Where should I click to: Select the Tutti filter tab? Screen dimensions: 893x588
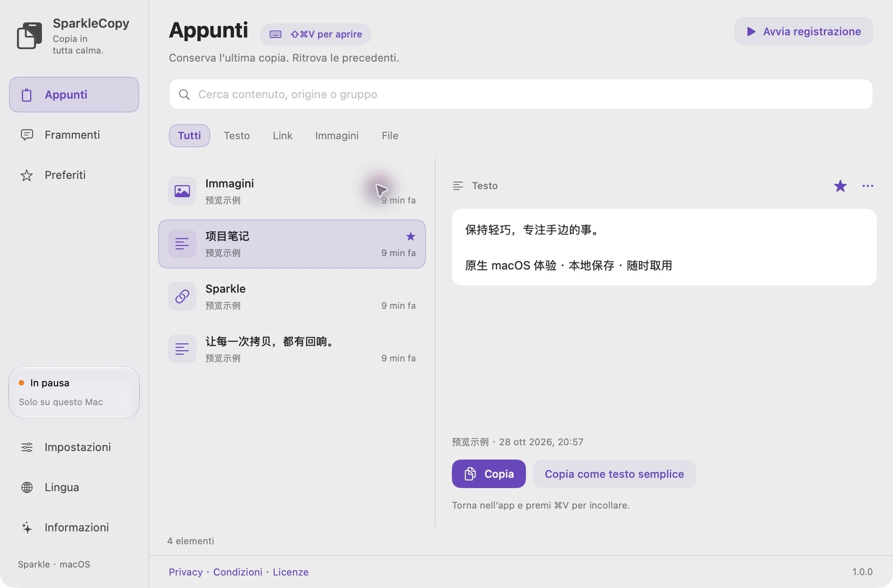(190, 136)
